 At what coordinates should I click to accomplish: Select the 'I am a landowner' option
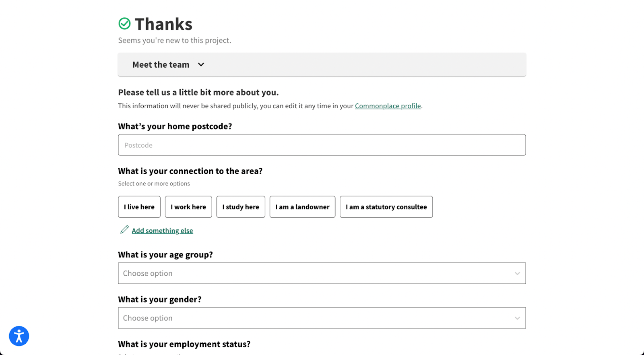302,207
